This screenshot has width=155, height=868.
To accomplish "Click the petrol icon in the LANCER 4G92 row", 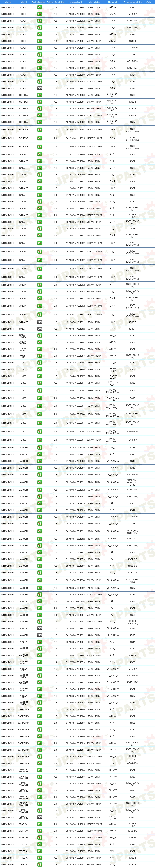I will [40, 580].
